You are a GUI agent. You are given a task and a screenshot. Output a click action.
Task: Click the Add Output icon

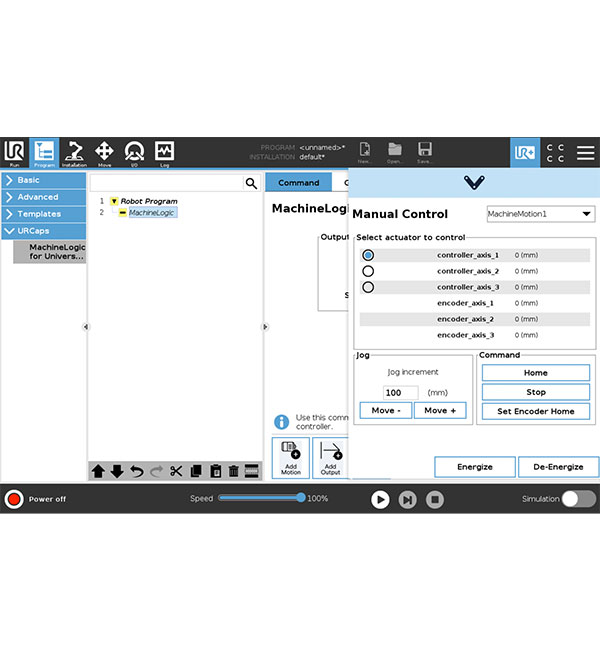pos(330,458)
